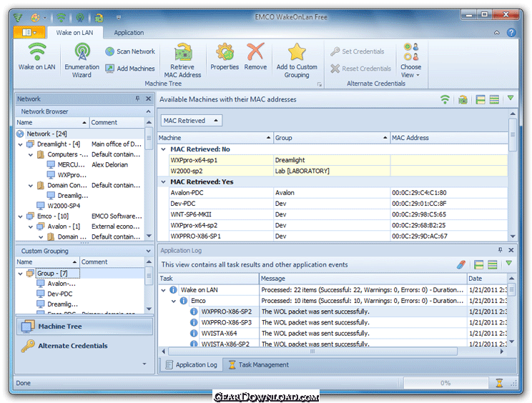
Task: Click the Wake on LAN ribbon icon
Action: tap(36, 56)
